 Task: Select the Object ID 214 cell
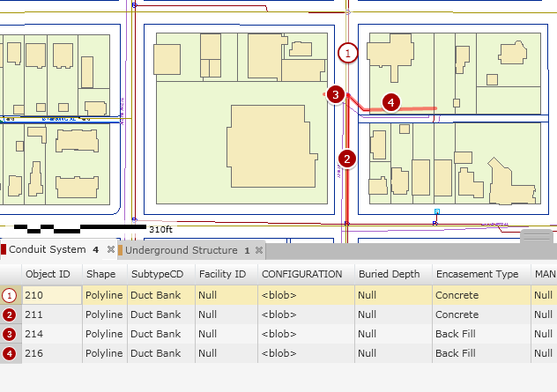pos(50,334)
